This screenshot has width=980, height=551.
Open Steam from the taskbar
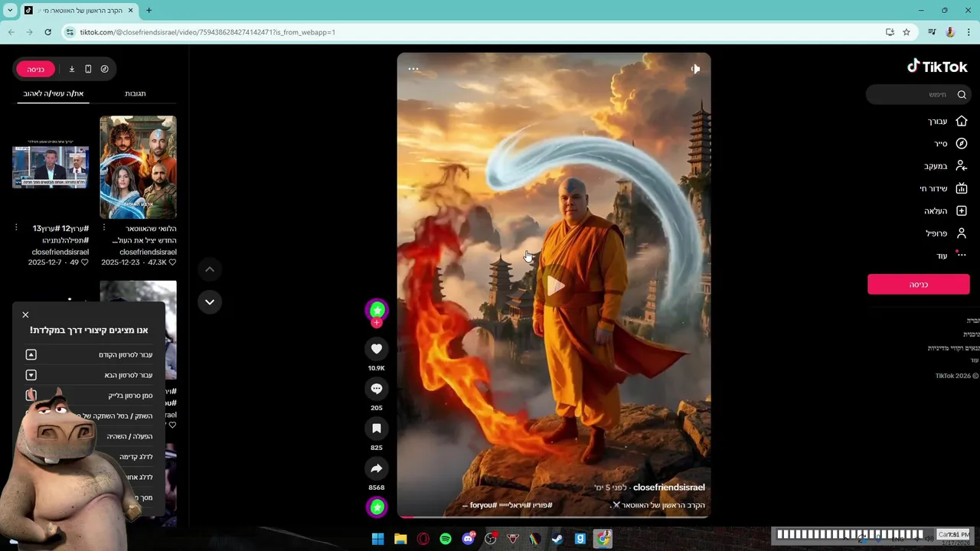tap(557, 539)
